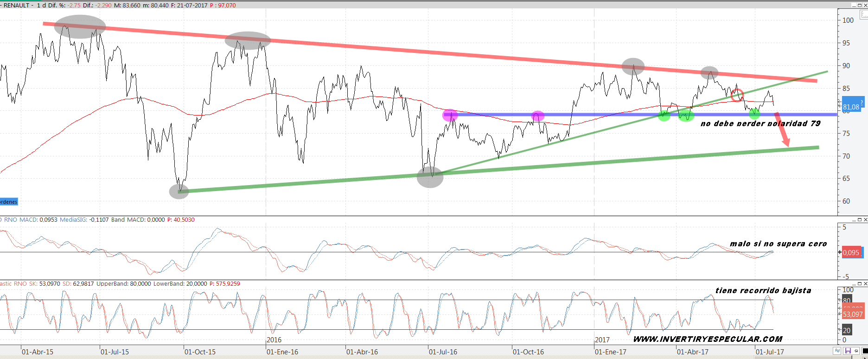Click the blue Ordenes tab on left edge
This screenshot has height=359, width=868.
pos(8,202)
